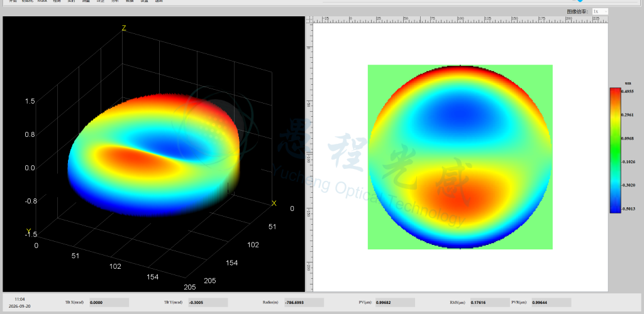Click the 图像倍率 label
This screenshot has width=644, height=314.
point(579,11)
